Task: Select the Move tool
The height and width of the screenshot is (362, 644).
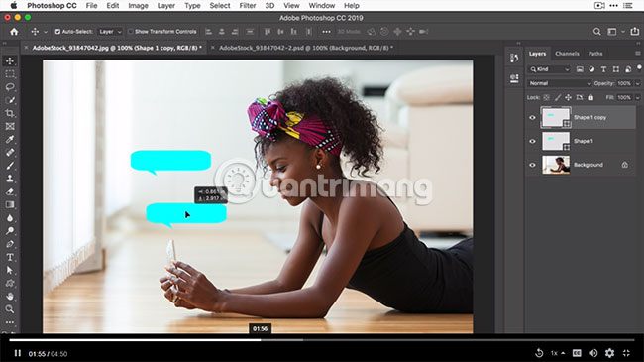Action: (x=10, y=60)
